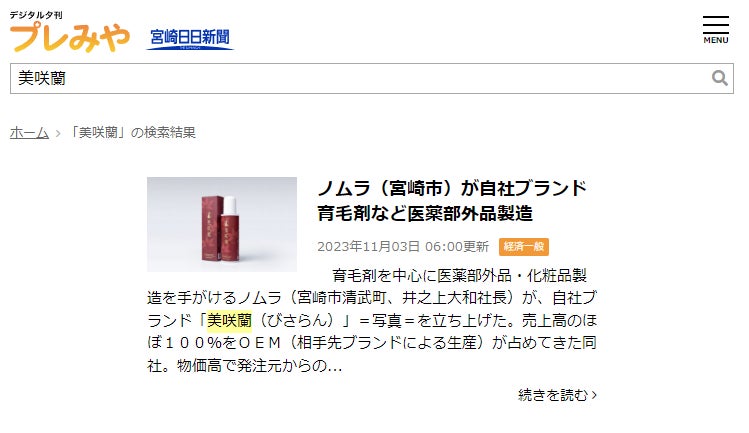Viewport: 749px width, 433px height.
Task: Click the magnifying glass search icon
Action: [719, 78]
